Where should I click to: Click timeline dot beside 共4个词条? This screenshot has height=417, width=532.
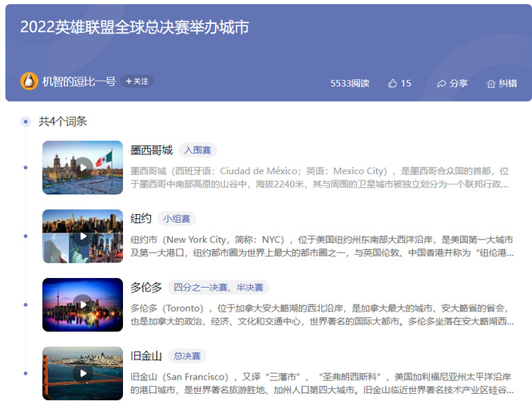[x=26, y=121]
